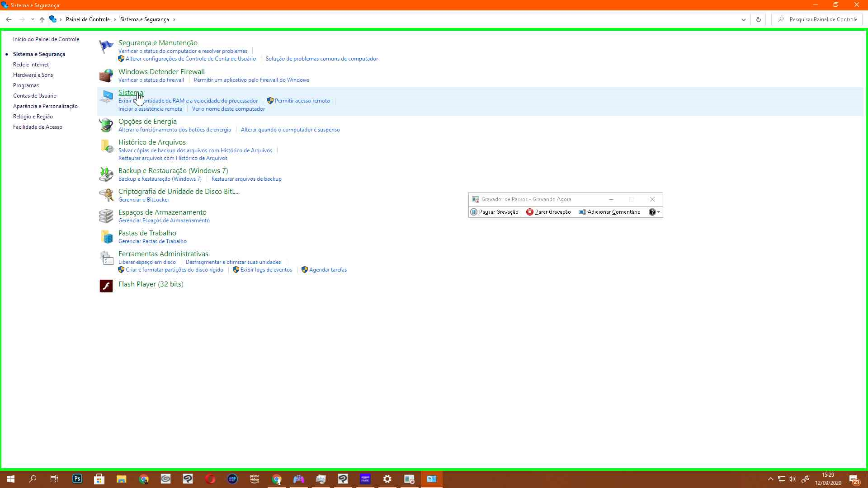Screen dimensions: 868x488
Task: Click the Windows Defender Firewall brick icon
Action: coord(106,75)
